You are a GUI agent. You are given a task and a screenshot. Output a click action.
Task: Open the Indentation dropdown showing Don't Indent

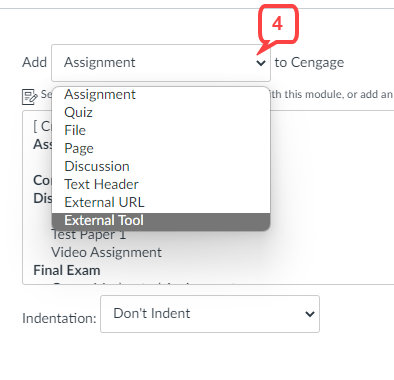[210, 314]
